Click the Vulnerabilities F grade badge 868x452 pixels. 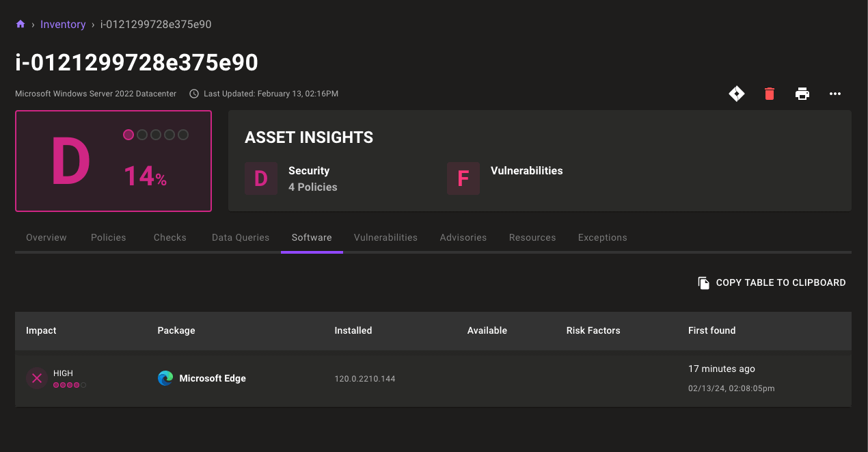[463, 178]
